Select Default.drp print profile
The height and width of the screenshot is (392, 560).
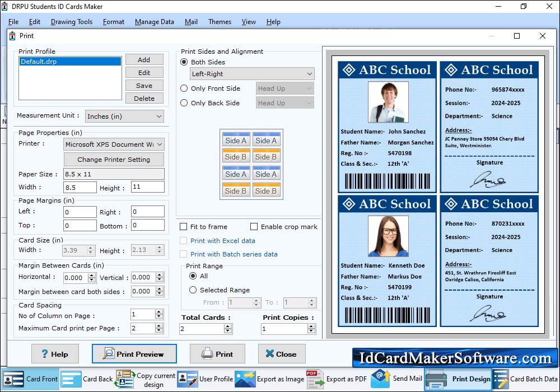coord(70,62)
